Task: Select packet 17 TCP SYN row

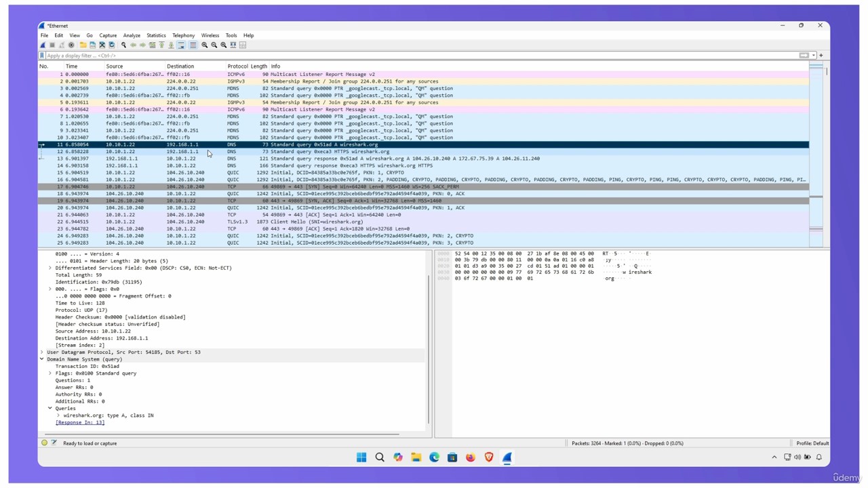Action: point(423,186)
